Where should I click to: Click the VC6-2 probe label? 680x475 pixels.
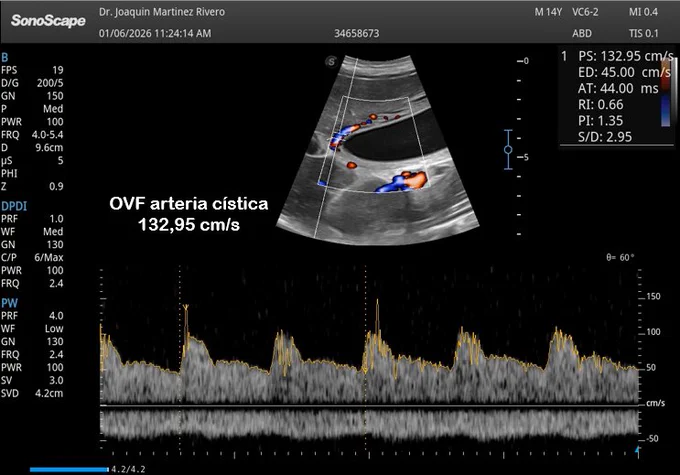pyautogui.click(x=585, y=12)
